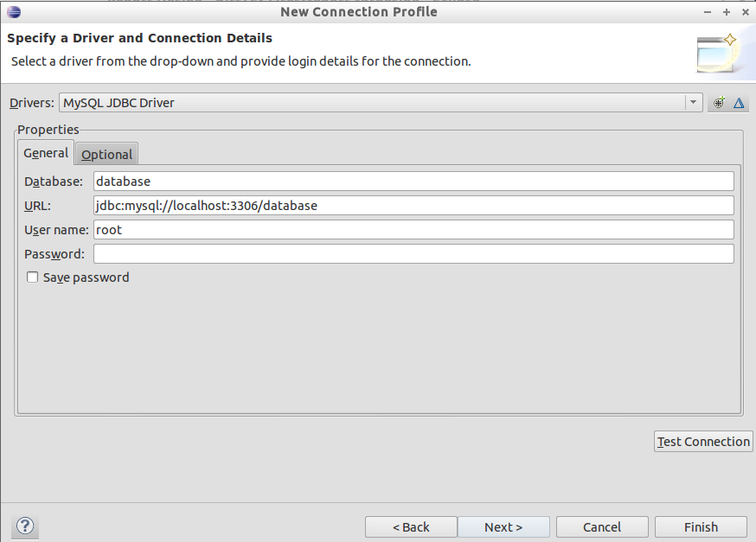This screenshot has height=542, width=756.
Task: Click the Finish button
Action: pyautogui.click(x=701, y=527)
